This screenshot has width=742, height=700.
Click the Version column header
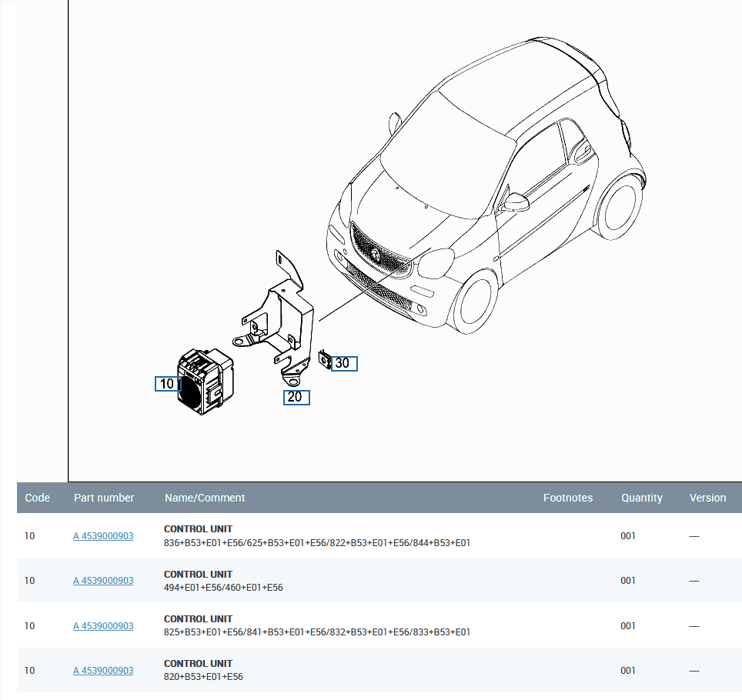pos(707,498)
